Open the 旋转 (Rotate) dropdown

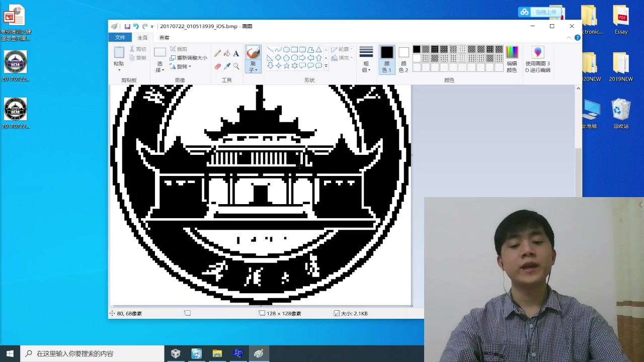tap(180, 66)
